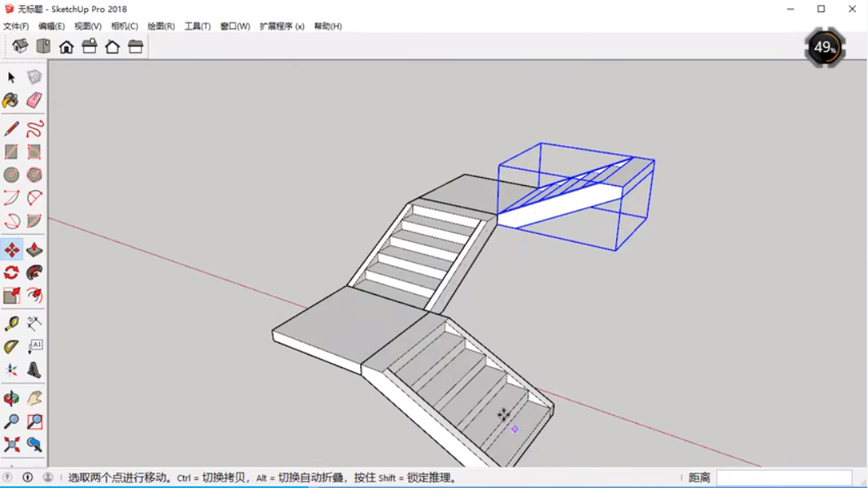Activate the Push/Pull tool

[34, 250]
